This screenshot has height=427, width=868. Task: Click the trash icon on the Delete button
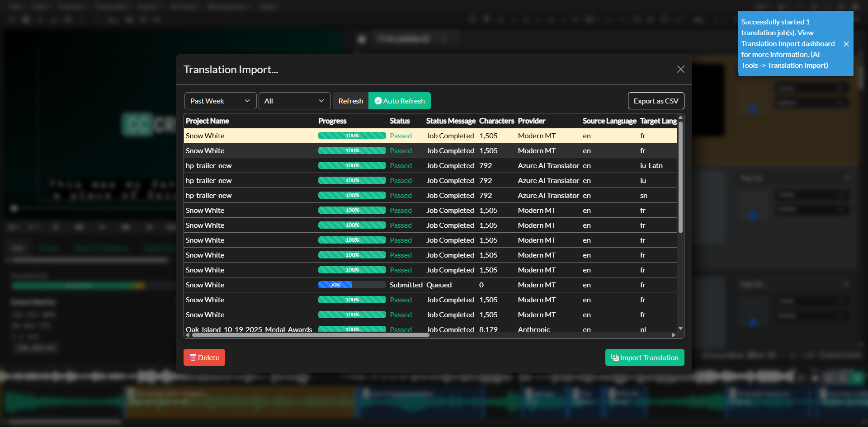[x=193, y=357]
